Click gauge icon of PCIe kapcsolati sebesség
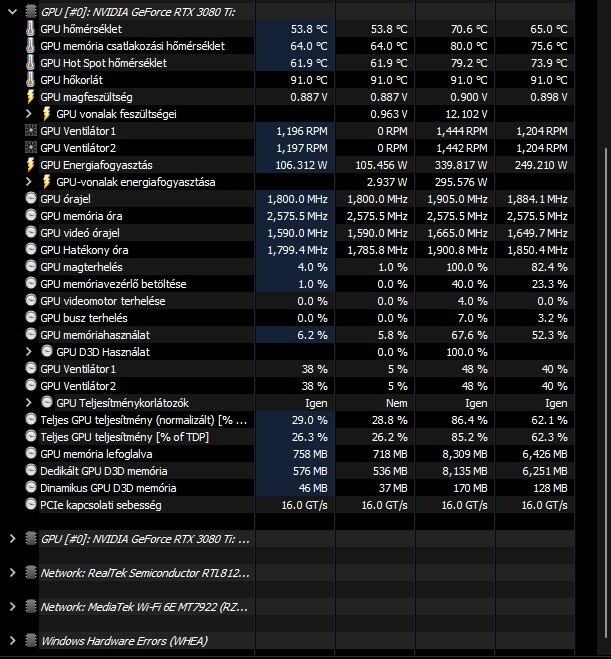Viewport: 611px width, 659px height. click(31, 504)
